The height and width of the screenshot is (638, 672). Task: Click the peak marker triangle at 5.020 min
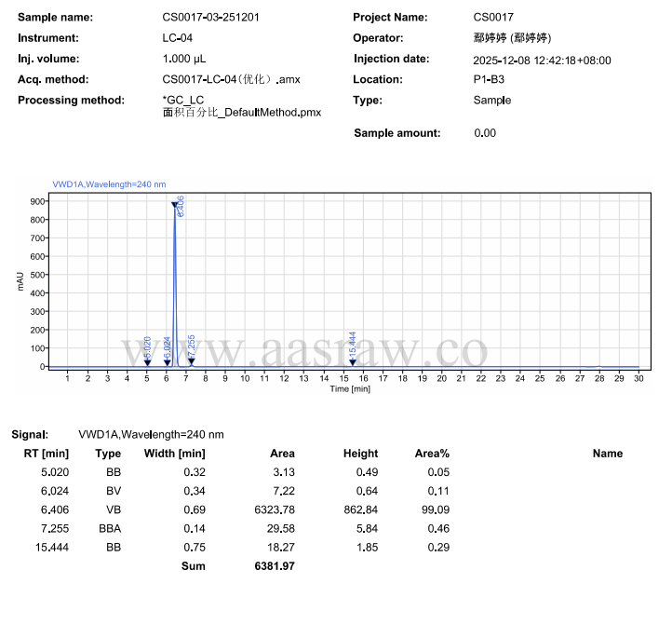click(146, 362)
